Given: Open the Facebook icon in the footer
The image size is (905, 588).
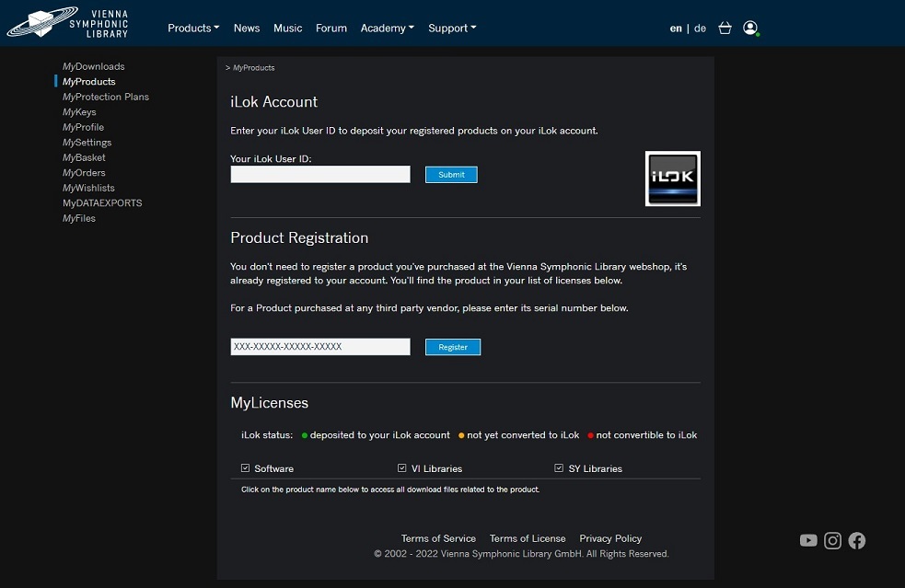Looking at the screenshot, I should click(x=856, y=540).
